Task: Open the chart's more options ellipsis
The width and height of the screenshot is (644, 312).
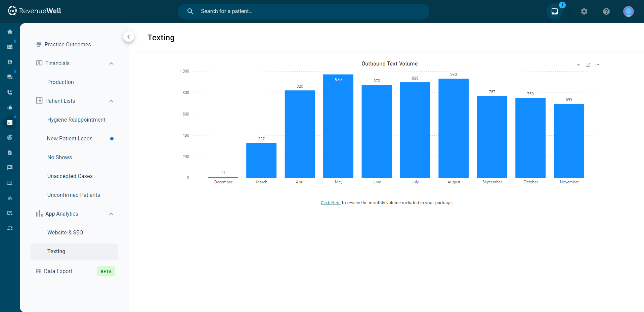Action: [597, 64]
